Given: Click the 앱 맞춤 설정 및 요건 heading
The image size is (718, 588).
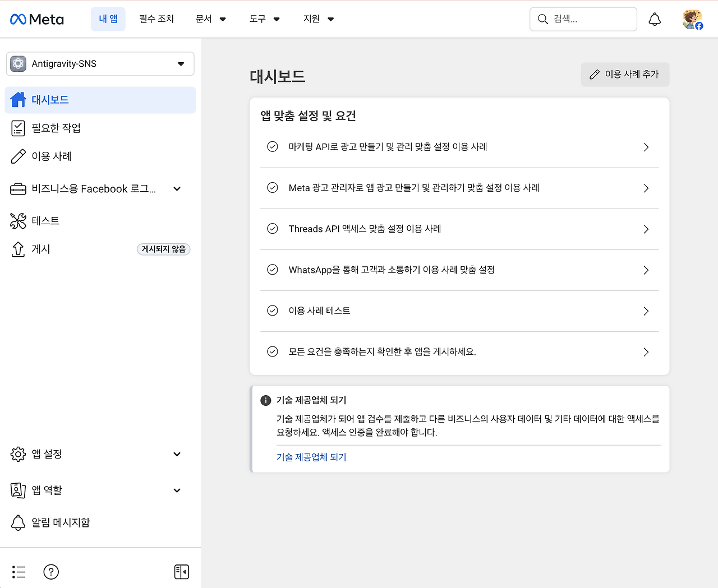Looking at the screenshot, I should pyautogui.click(x=309, y=116).
